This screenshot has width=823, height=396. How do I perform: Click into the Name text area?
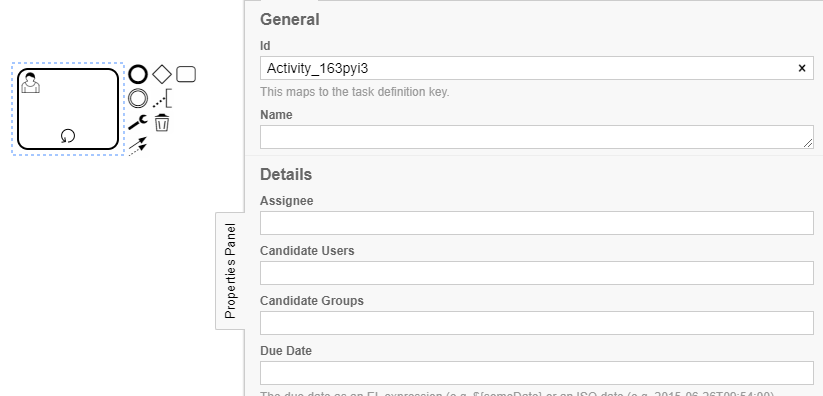tap(536, 137)
